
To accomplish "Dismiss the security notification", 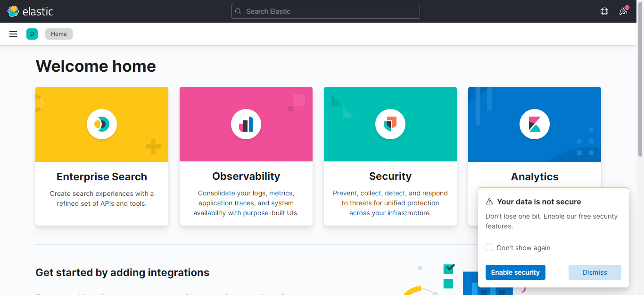I will coord(595,272).
